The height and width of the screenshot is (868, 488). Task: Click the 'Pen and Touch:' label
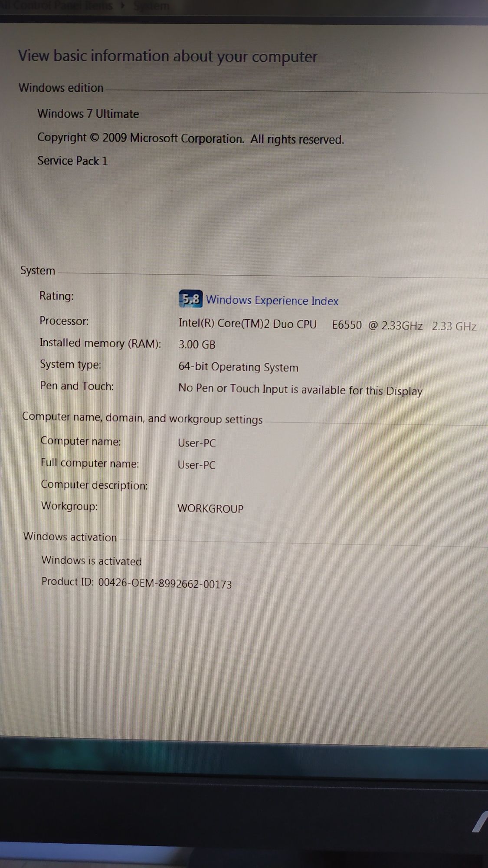77,386
